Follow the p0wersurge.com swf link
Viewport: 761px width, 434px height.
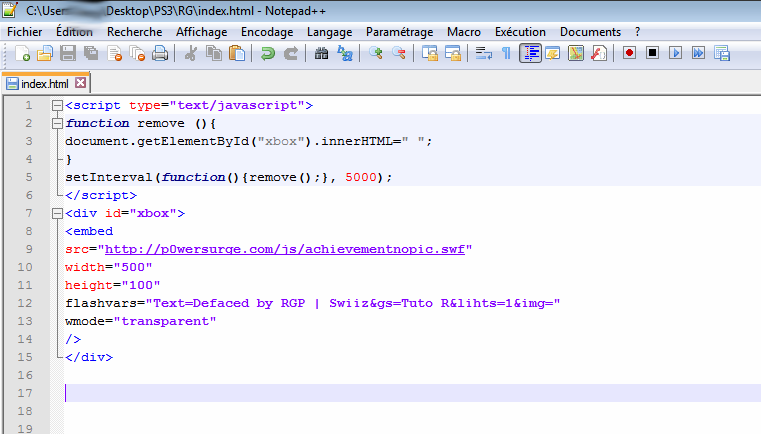[285, 249]
